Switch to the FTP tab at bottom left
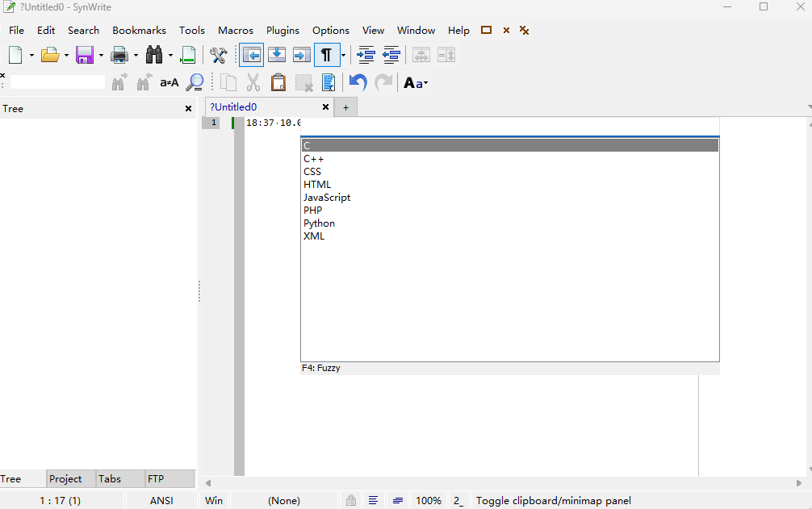Image resolution: width=812 pixels, height=509 pixels. click(x=170, y=479)
